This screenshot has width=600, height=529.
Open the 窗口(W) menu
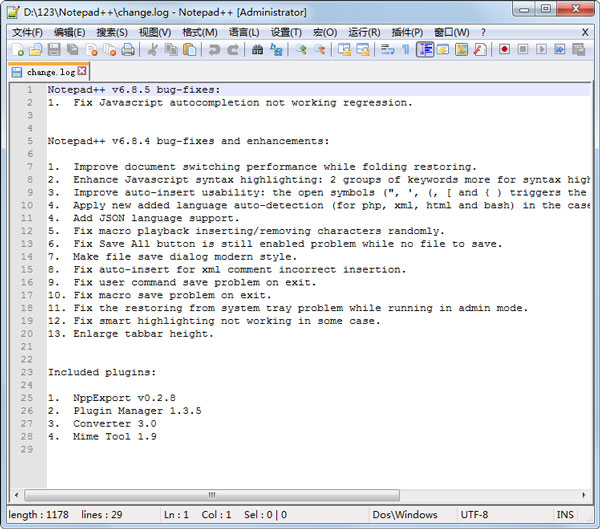point(452,33)
